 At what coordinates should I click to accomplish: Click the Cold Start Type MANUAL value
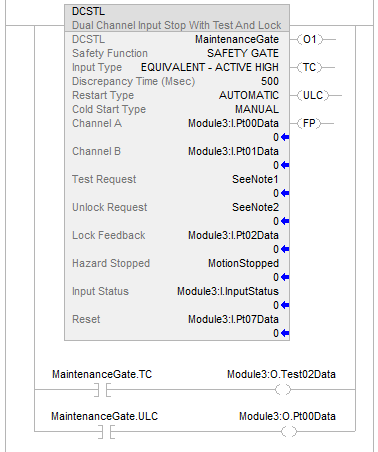pos(257,109)
